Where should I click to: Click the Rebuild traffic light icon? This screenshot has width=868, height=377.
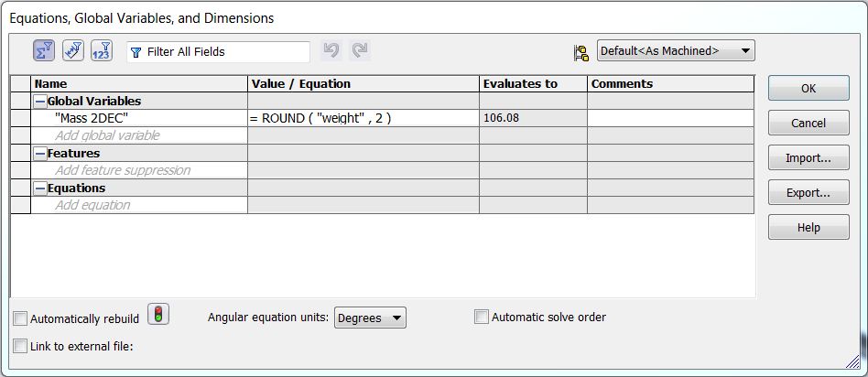(x=159, y=315)
